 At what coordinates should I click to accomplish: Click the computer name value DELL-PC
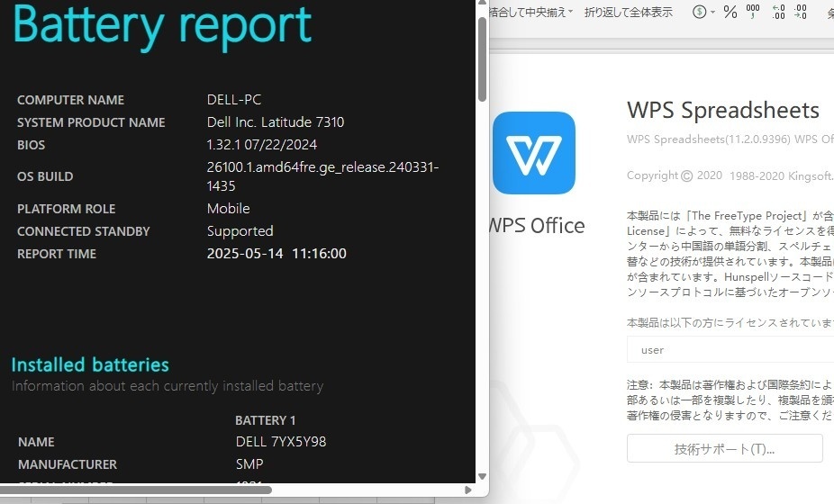234,99
